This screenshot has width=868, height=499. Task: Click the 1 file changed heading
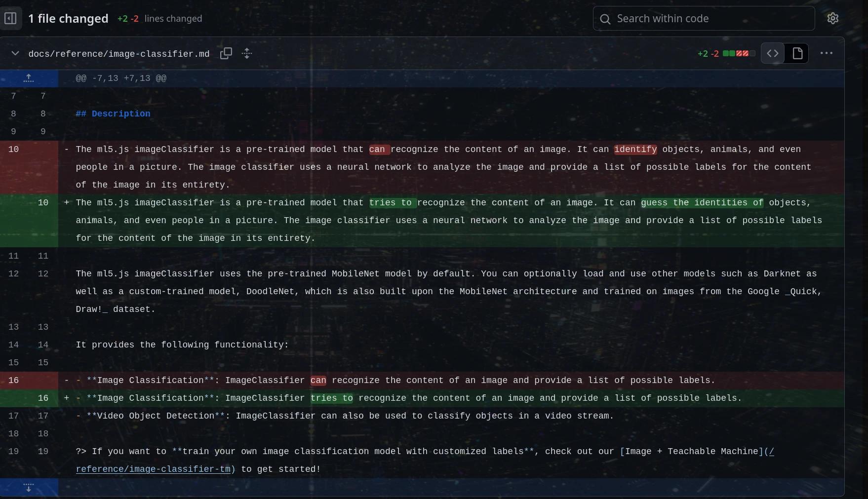tap(68, 19)
